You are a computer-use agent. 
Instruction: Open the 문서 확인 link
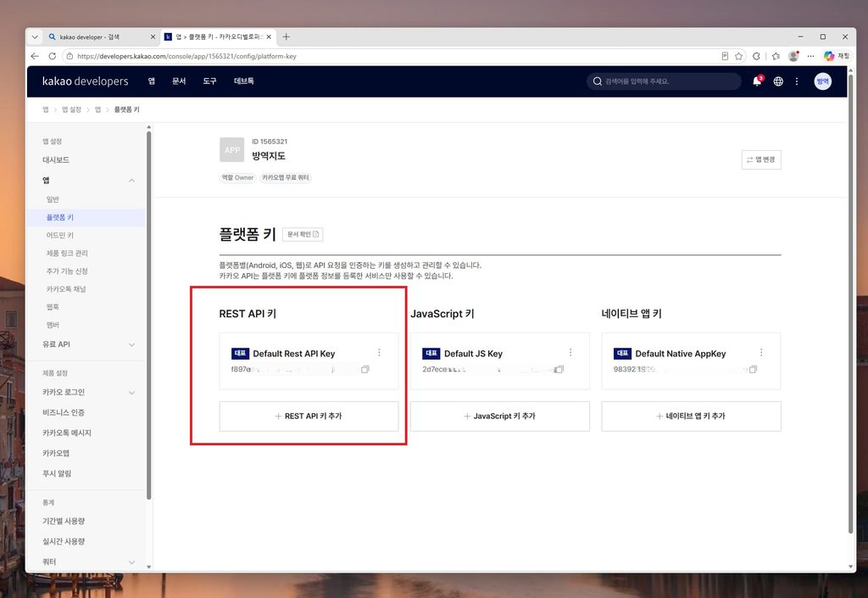(303, 234)
